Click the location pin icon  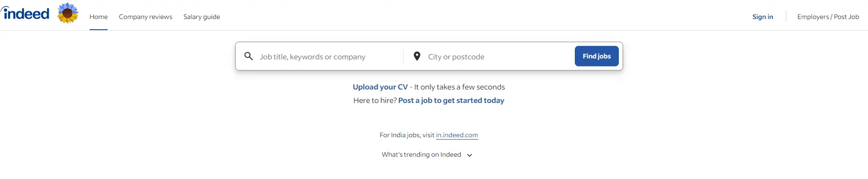tap(417, 56)
